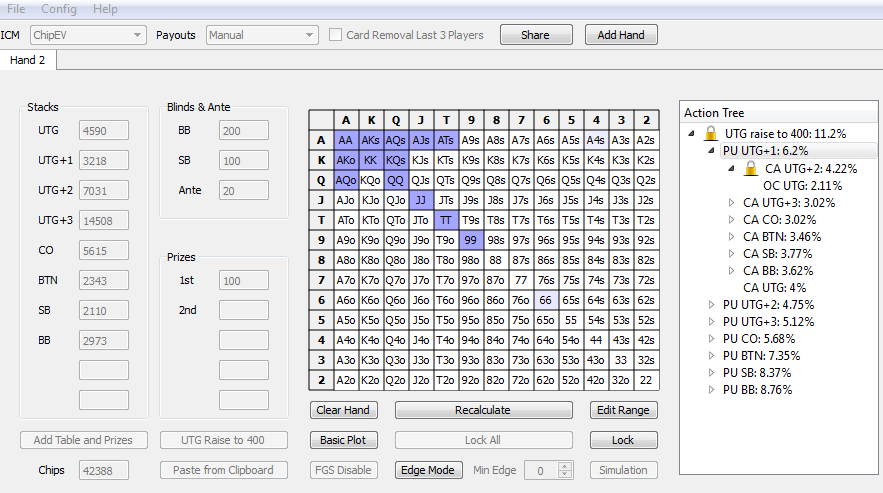Open the File menu
The width and height of the screenshot is (883, 493).
click(x=16, y=9)
